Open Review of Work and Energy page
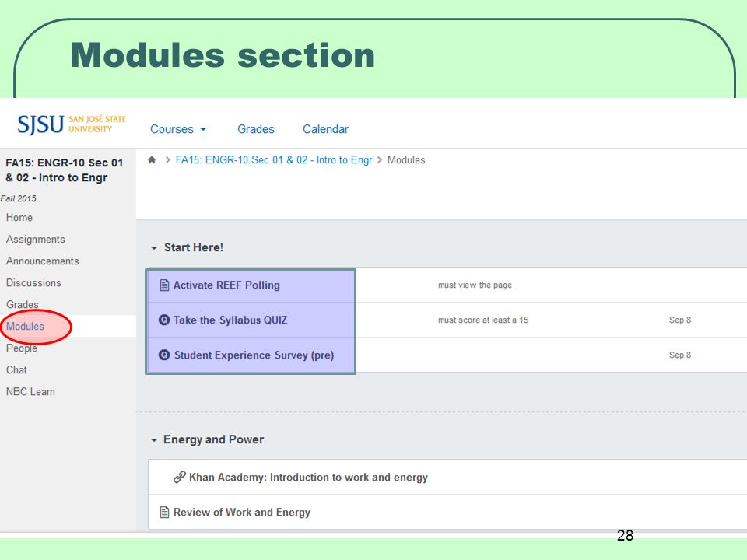The image size is (747, 560). (241, 513)
